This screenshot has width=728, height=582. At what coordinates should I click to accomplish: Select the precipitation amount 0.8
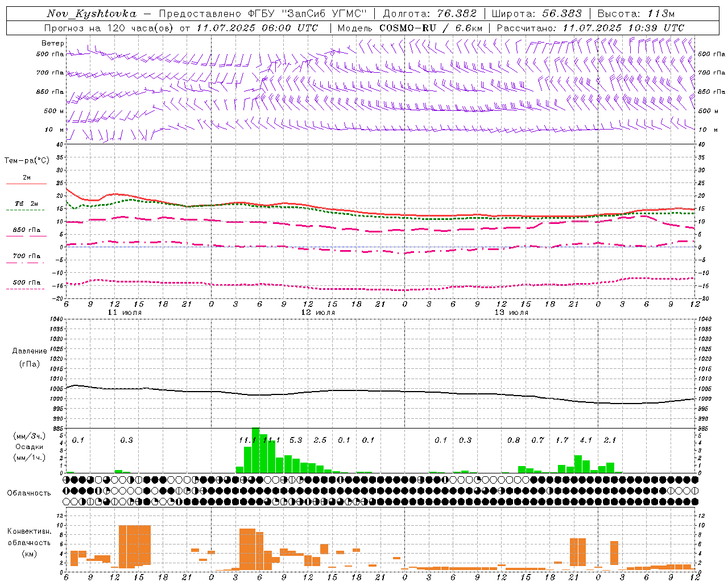[514, 440]
